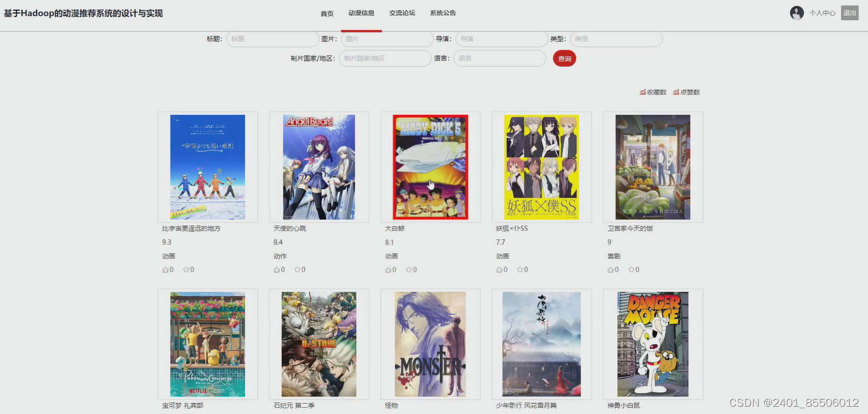Image resolution: width=868 pixels, height=414 pixels.
Task: Open 比宇宙更遥远的地方 poster thumbnail
Action: click(207, 167)
